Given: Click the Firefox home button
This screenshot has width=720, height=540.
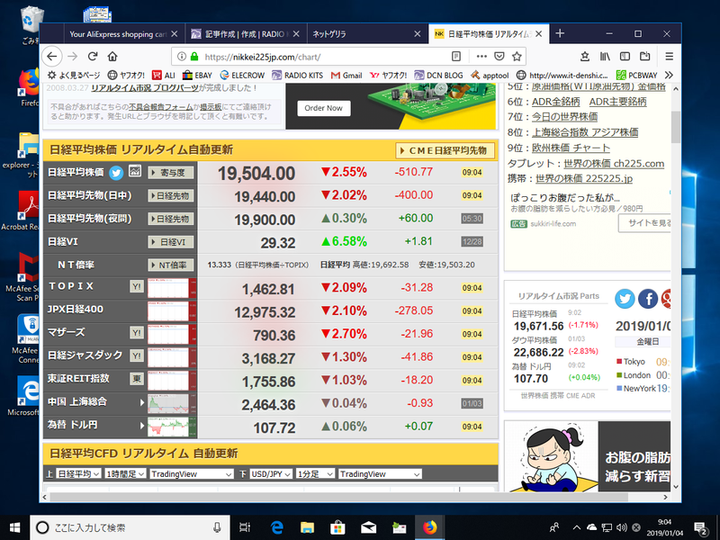Looking at the screenshot, I should 113,57.
